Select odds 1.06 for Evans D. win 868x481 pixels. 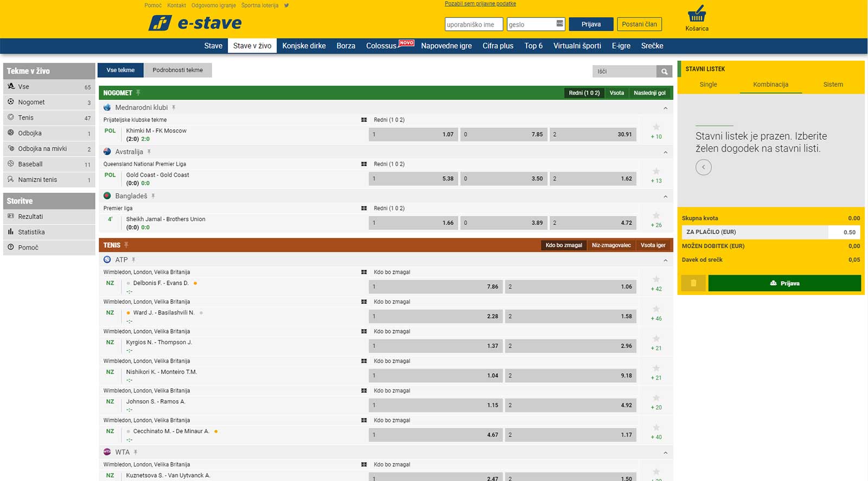[x=571, y=287]
